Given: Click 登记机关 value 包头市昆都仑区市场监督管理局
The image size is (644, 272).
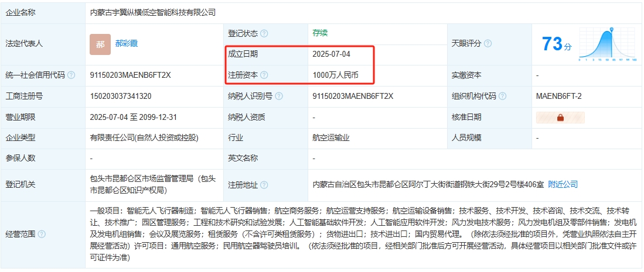Looking at the screenshot, I should tap(153, 185).
